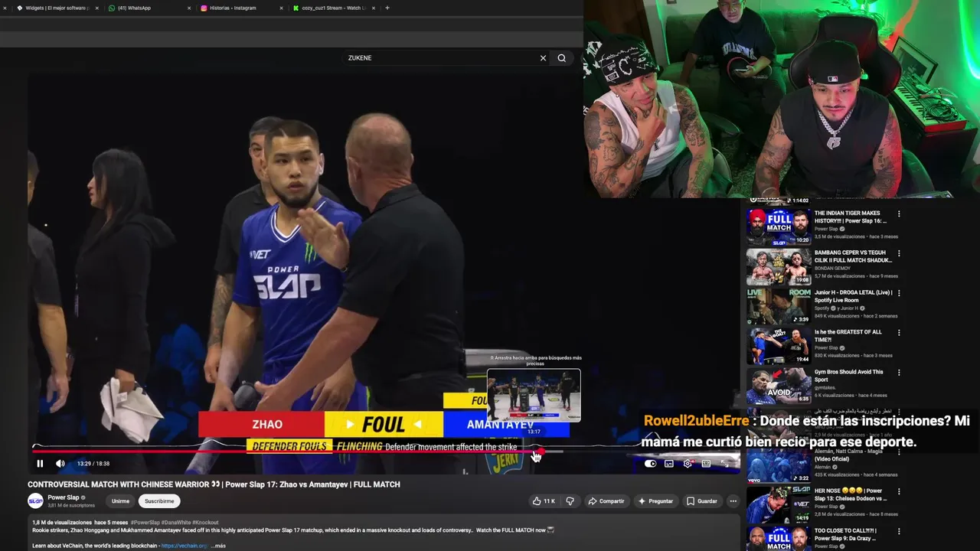Image resolution: width=980 pixels, height=551 pixels.
Task: Dislike the video
Action: coord(570,501)
